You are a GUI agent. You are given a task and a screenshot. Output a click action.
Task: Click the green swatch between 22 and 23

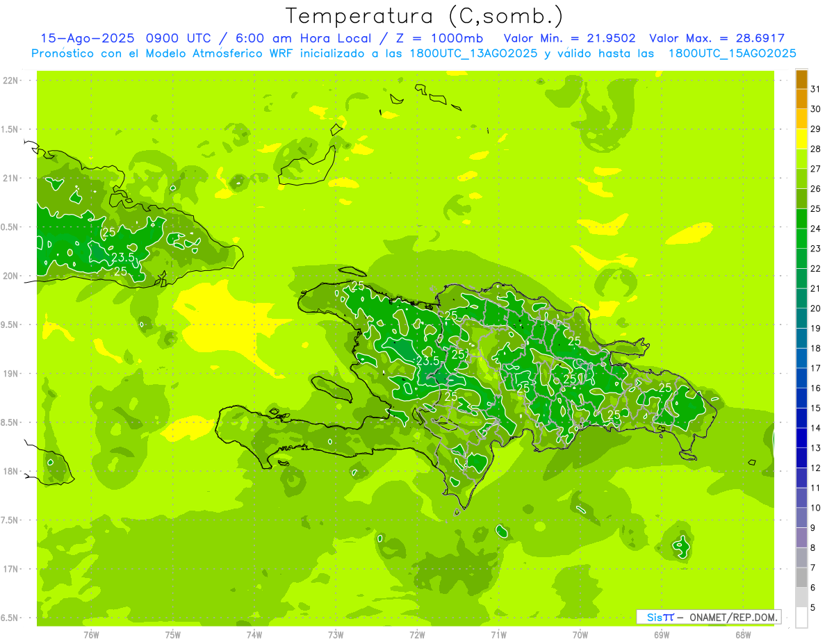pos(801,258)
